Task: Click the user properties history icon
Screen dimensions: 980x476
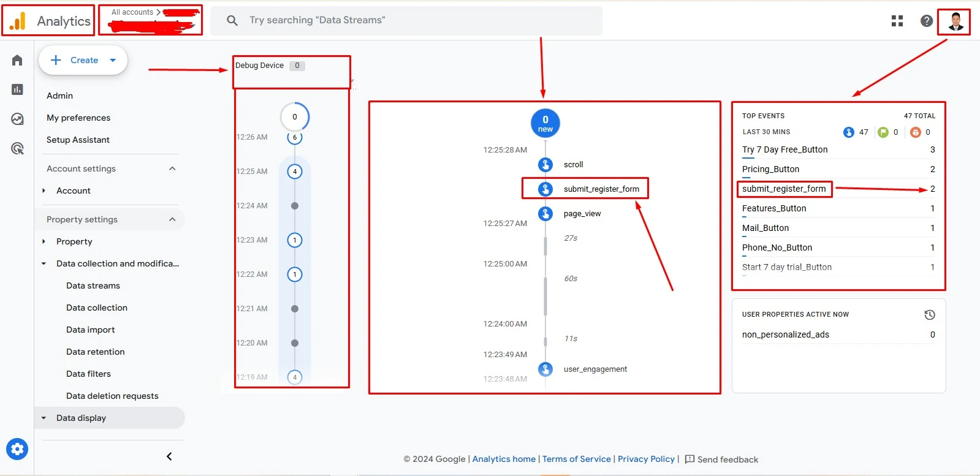Action: click(x=930, y=315)
